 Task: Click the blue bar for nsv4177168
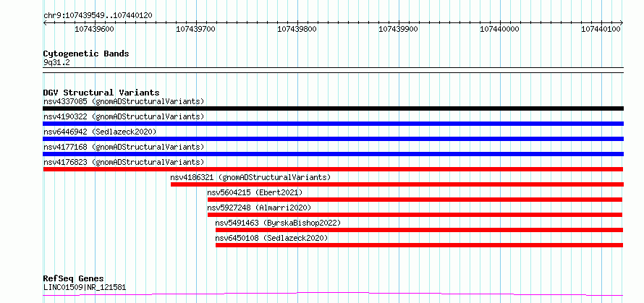click(x=333, y=154)
